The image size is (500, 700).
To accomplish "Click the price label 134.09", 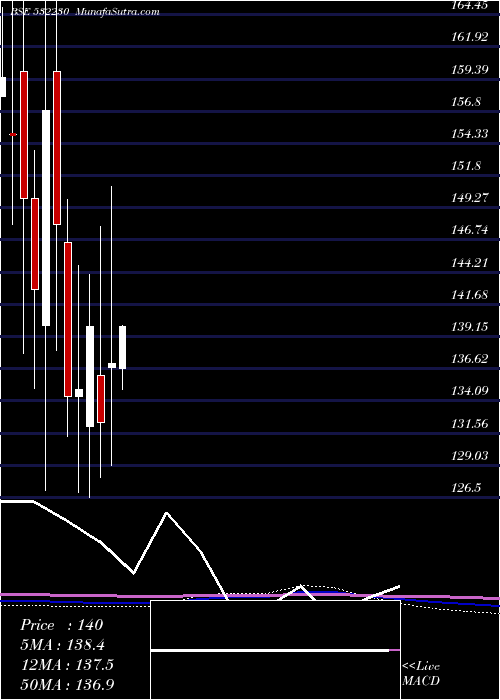I will 470,391.
